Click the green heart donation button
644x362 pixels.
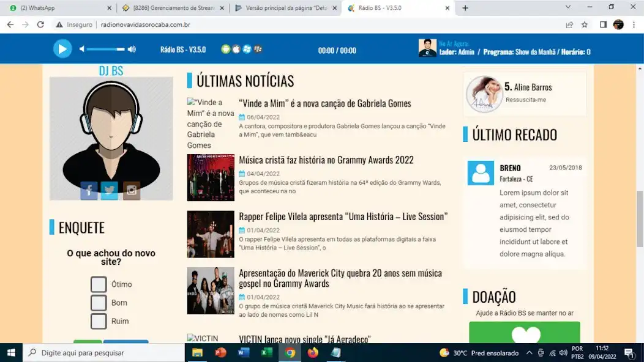click(525, 334)
